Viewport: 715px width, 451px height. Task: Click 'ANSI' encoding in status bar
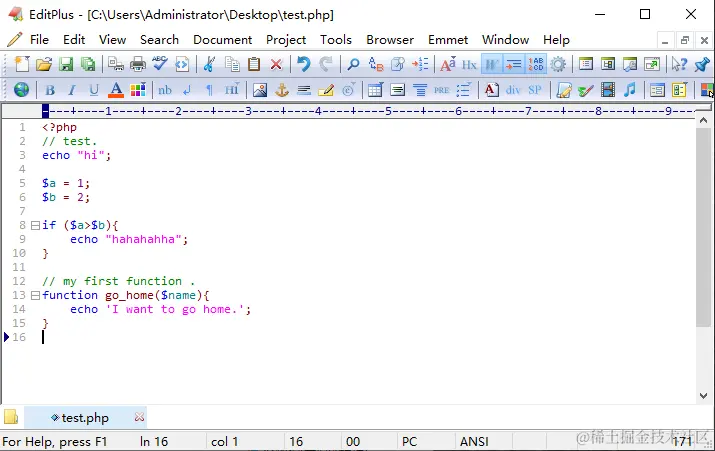[x=474, y=441]
